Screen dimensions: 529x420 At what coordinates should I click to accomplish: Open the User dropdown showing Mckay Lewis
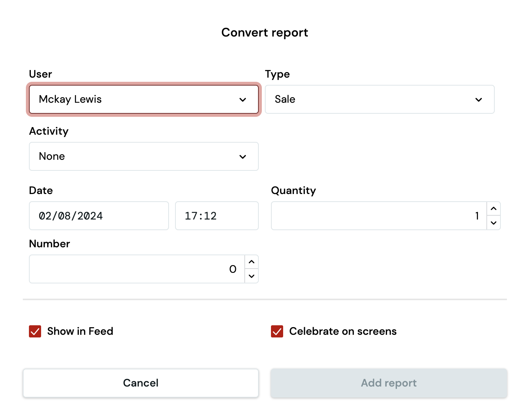137,99
